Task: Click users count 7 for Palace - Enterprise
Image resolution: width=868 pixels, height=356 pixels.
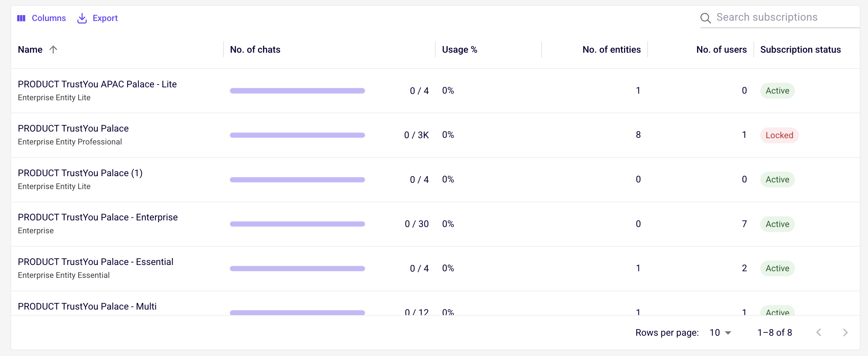Action: coord(744,224)
